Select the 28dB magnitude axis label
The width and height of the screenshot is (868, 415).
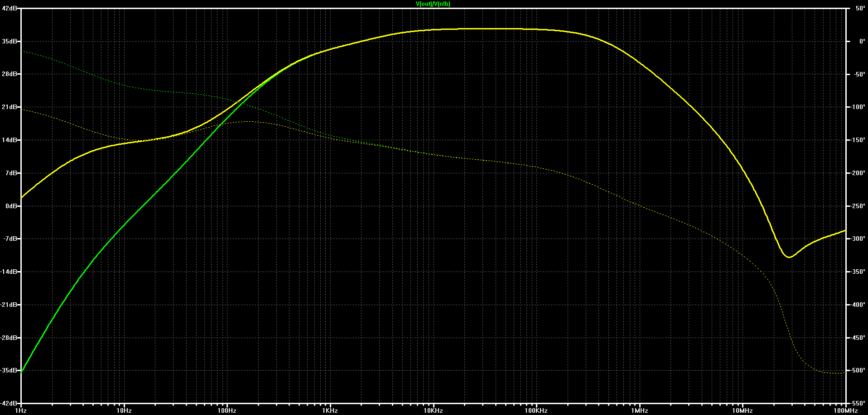(x=10, y=74)
